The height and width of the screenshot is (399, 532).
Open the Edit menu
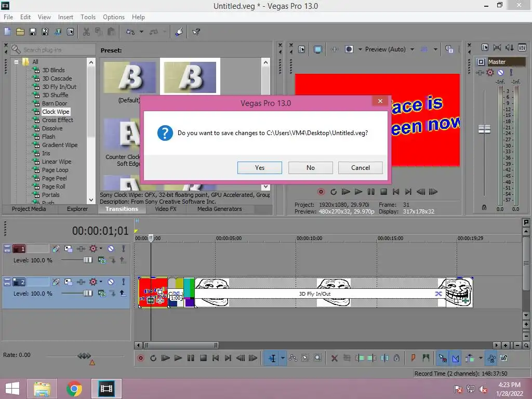25,17
